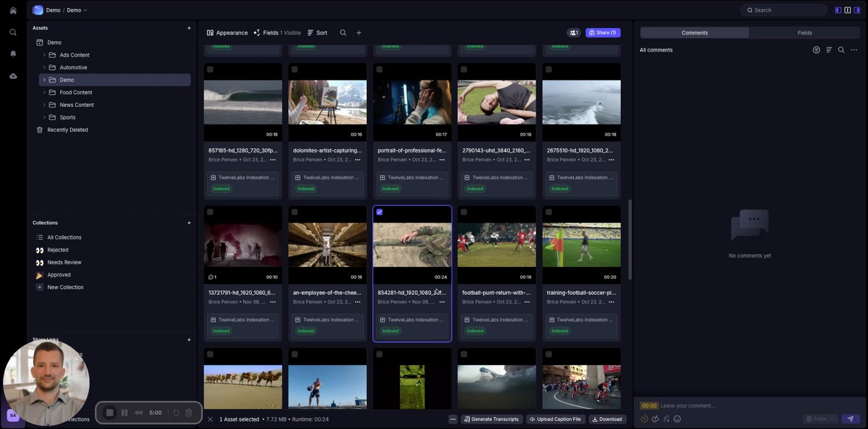Focus the top Search field
Viewport: 868px width, 429px height.
[x=783, y=10]
